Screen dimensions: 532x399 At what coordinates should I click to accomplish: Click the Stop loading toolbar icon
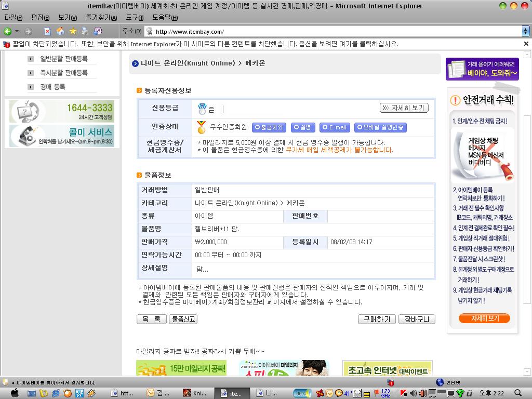click(x=47, y=32)
